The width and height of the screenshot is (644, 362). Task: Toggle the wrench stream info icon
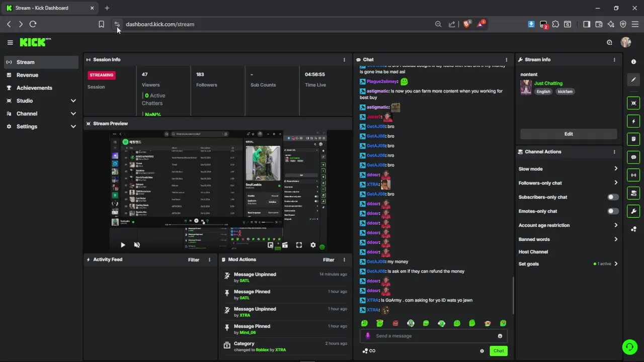633,211
